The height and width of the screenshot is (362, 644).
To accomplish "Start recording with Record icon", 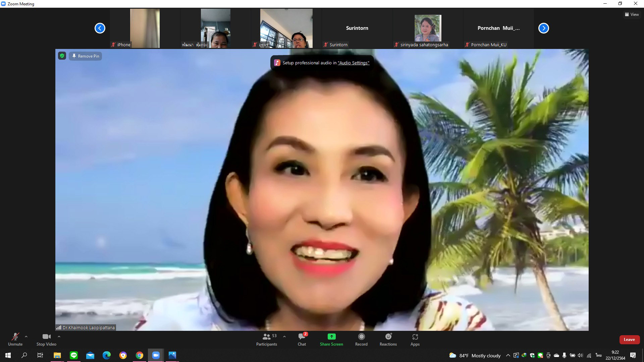I will 361,337.
